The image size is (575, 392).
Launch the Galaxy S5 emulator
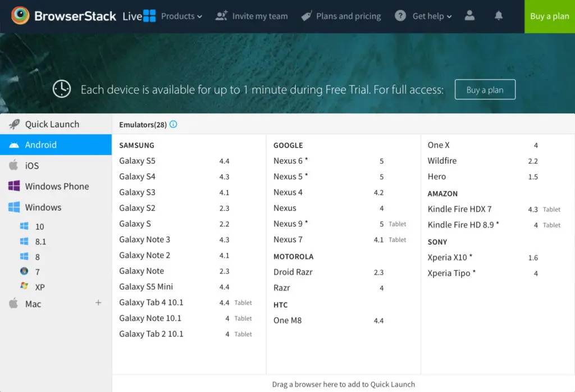[174, 161]
